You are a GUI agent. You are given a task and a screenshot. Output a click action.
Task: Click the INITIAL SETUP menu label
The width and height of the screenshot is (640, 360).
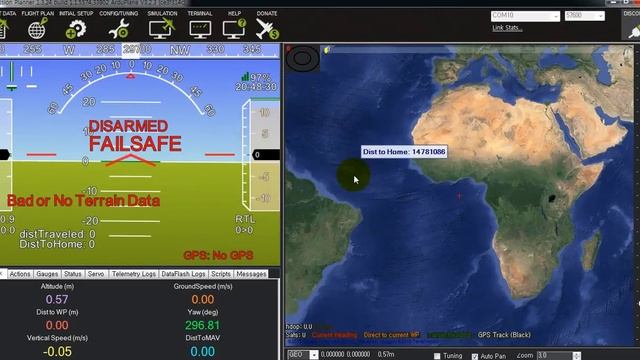(76, 13)
